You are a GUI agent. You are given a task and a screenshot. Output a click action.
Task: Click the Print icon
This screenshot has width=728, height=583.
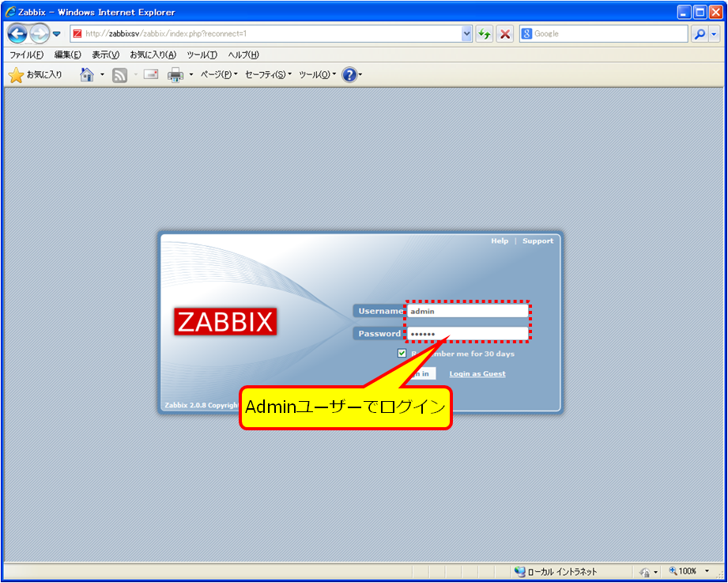click(x=175, y=75)
